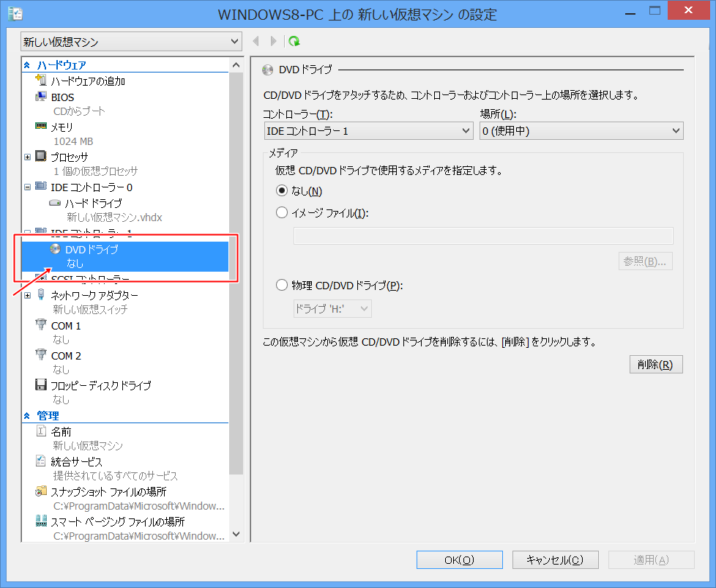
Task: Click the 統合サービス icon
Action: coord(41,461)
